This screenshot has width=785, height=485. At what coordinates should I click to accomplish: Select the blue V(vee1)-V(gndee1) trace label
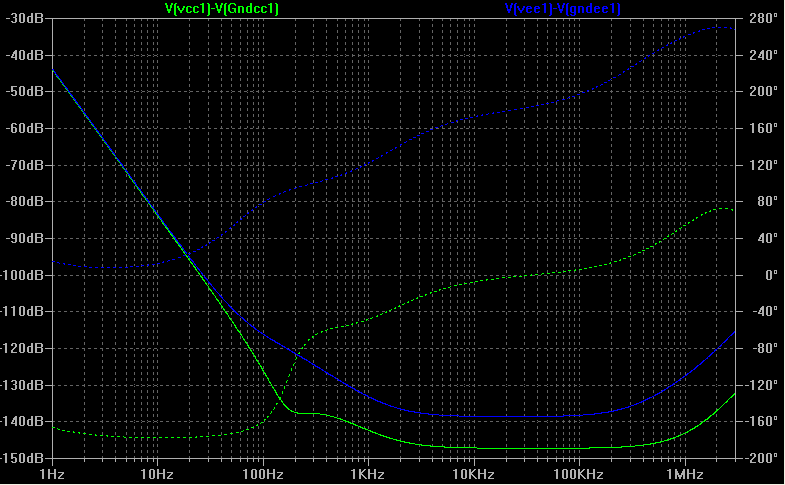tap(563, 9)
